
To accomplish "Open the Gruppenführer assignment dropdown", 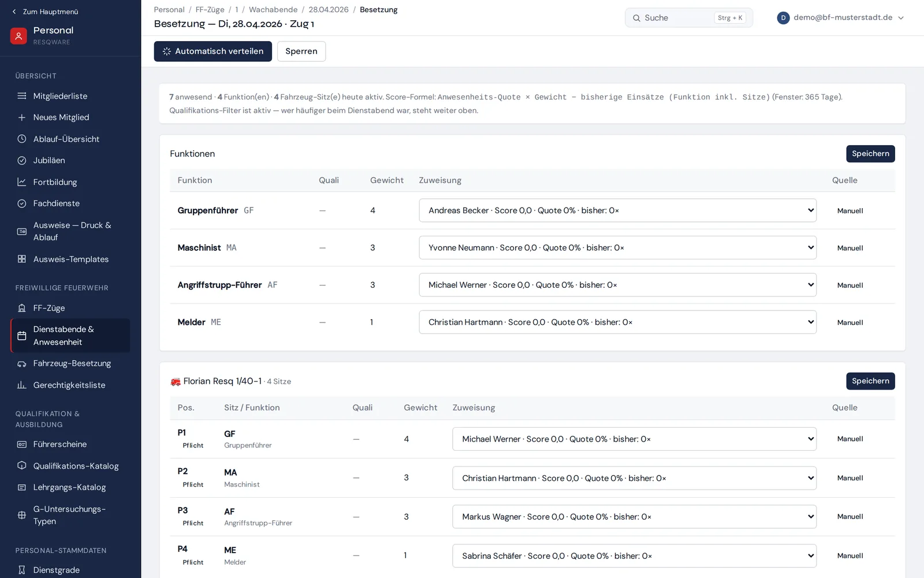I will pos(617,210).
